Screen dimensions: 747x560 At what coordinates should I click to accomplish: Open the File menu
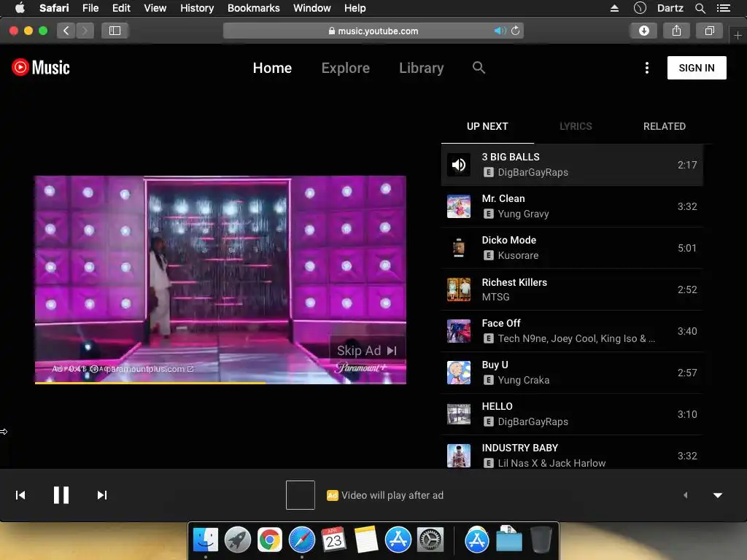click(90, 8)
